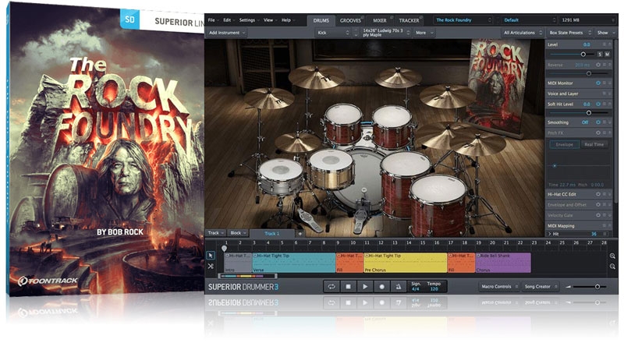Select the scissors cut tool in track editor
The height and width of the screenshot is (364, 624).
tap(211, 266)
